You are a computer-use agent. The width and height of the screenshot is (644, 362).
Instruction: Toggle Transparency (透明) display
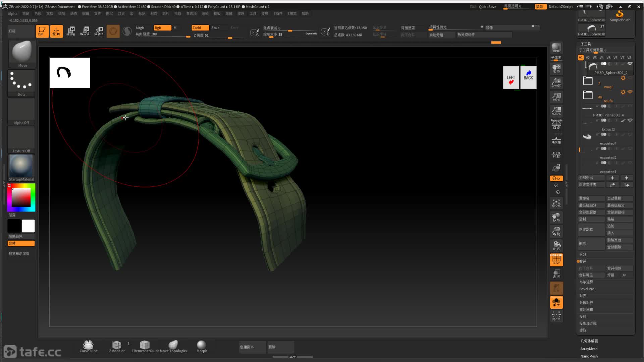556,274
